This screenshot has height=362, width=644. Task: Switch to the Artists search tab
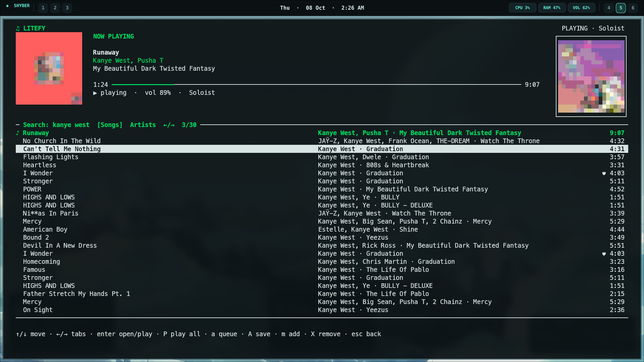143,125
